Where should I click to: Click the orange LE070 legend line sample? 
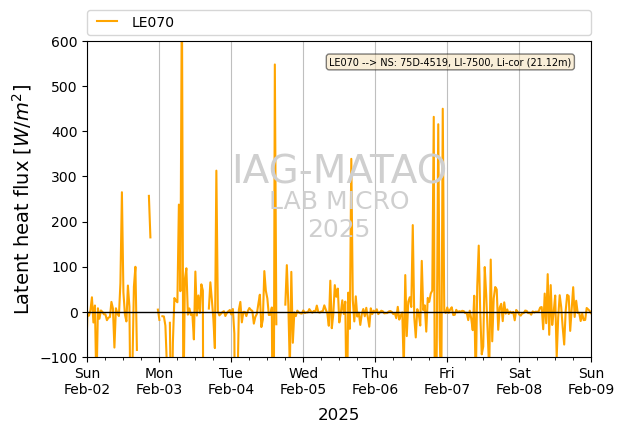(x=107, y=22)
